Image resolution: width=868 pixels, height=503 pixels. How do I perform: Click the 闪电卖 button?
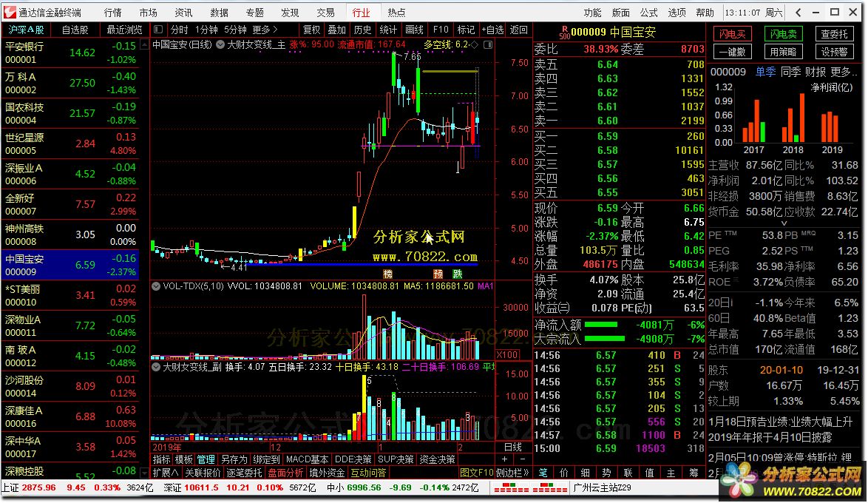coord(783,34)
